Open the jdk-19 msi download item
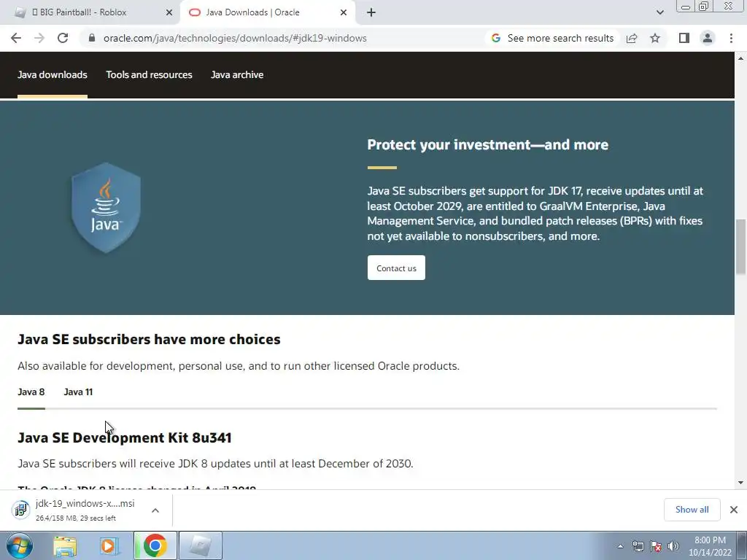 [x=76, y=510]
